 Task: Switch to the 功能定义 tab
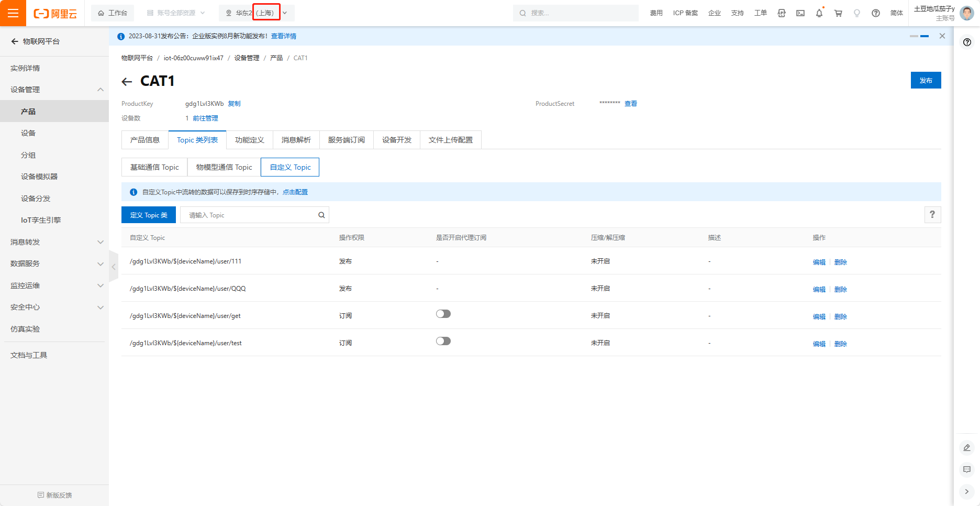(x=250, y=140)
